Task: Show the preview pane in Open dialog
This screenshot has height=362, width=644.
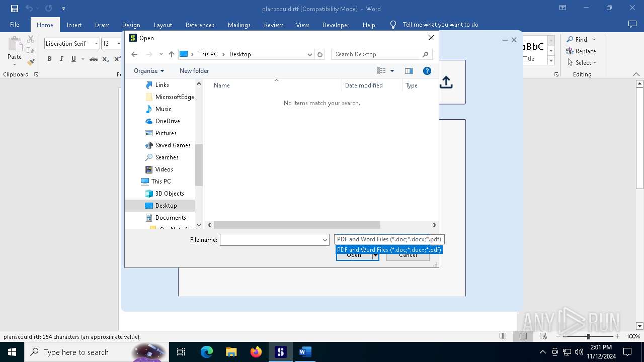Action: pyautogui.click(x=409, y=71)
